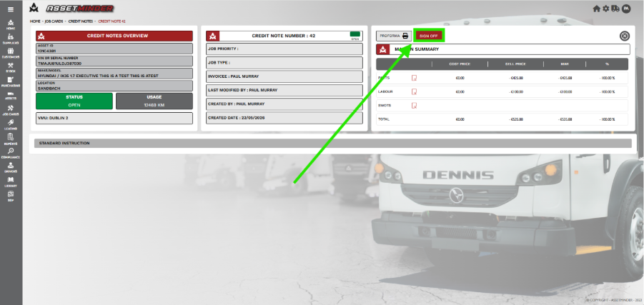Open the Labour row detail icon
Viewport: 644px width, 305px height.
tap(415, 91)
